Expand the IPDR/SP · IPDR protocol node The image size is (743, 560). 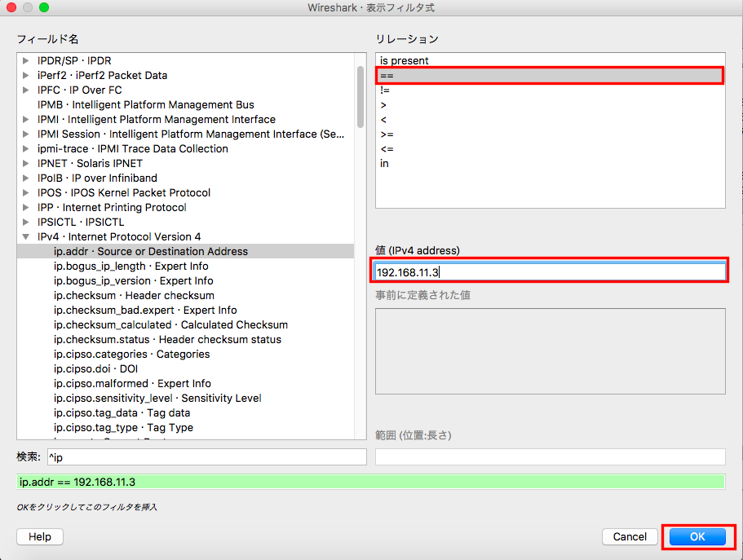click(x=25, y=60)
